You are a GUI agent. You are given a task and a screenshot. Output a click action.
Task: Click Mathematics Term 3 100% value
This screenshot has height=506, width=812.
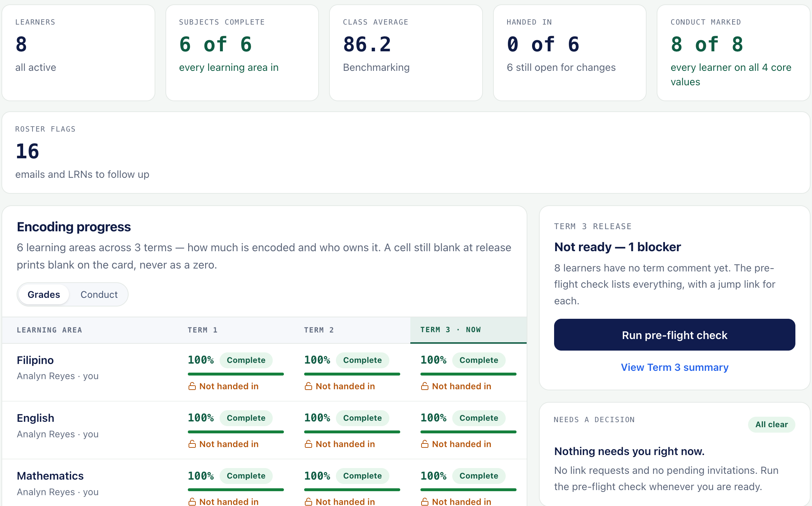(433, 476)
